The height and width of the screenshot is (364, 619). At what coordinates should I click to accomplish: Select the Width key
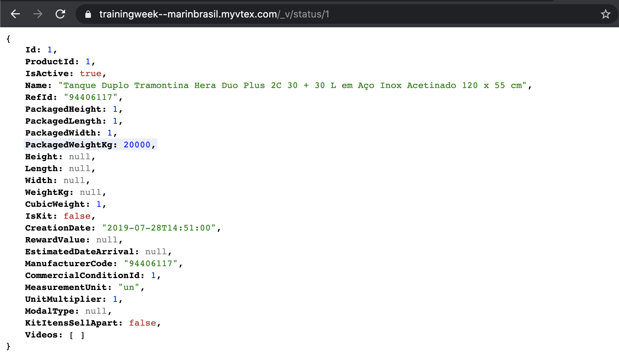(x=41, y=181)
